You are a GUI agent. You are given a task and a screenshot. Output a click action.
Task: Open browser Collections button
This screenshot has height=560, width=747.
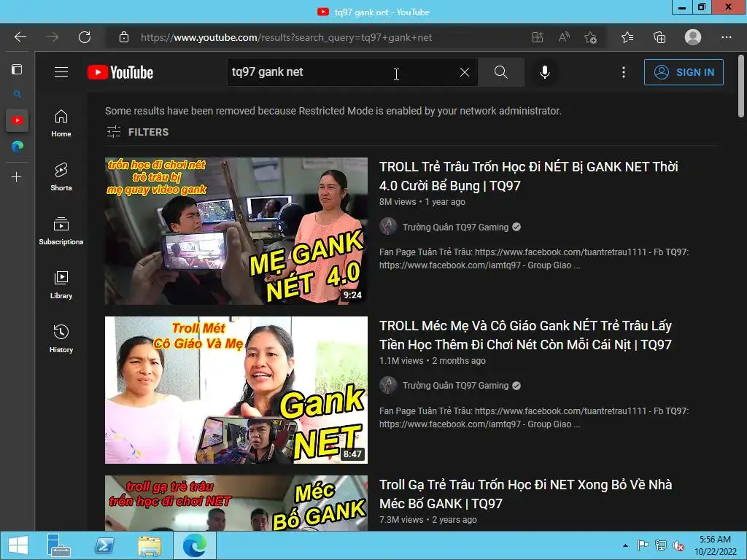click(659, 37)
